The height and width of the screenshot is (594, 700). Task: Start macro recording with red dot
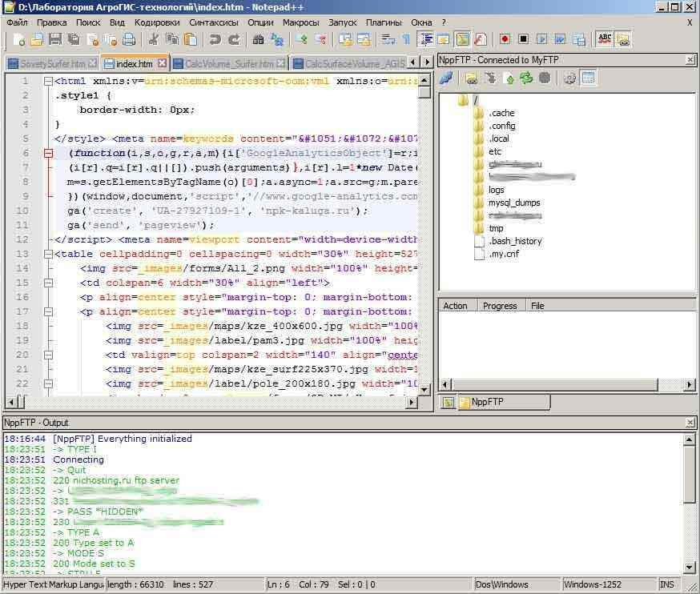(505, 40)
